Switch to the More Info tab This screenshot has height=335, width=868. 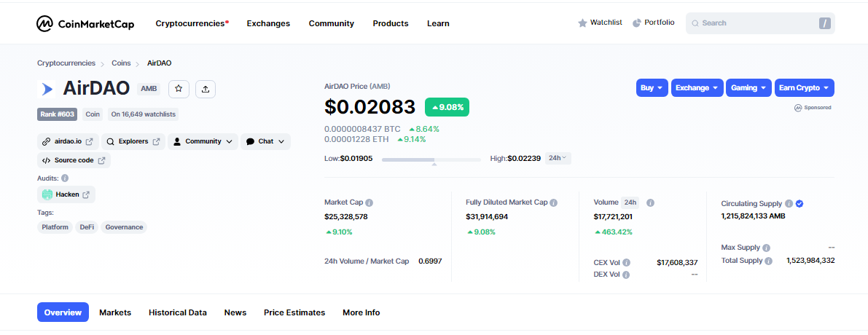361,312
